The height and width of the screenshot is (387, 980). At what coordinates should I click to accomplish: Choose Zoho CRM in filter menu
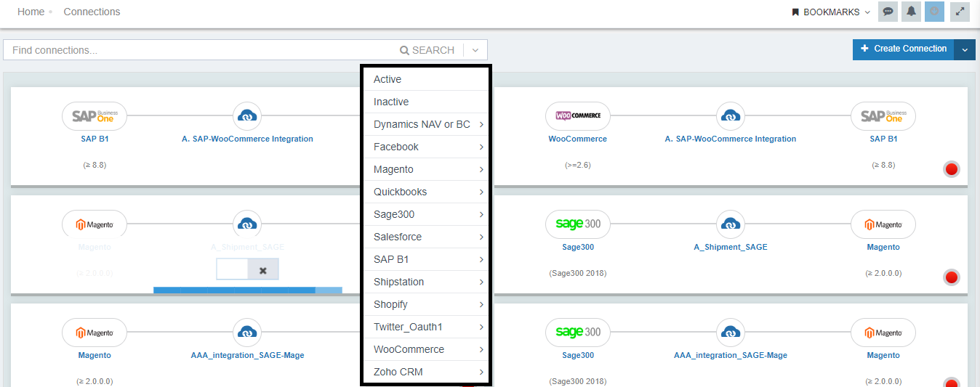click(426, 372)
